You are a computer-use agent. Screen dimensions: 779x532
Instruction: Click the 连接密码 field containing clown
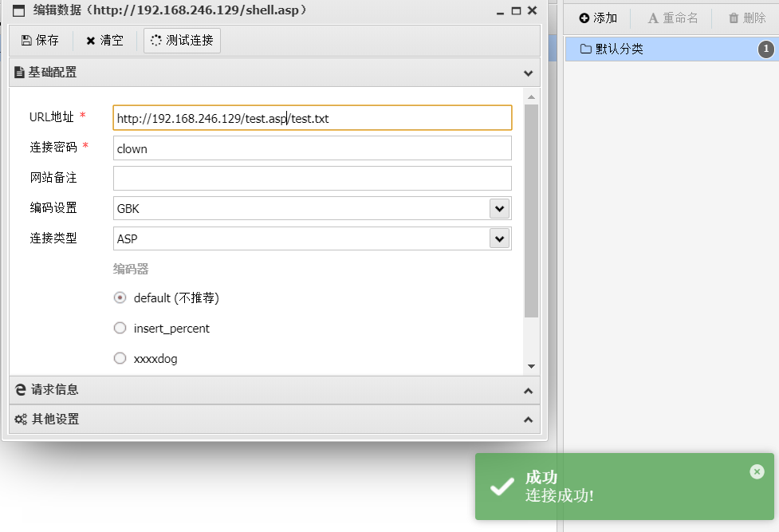312,148
